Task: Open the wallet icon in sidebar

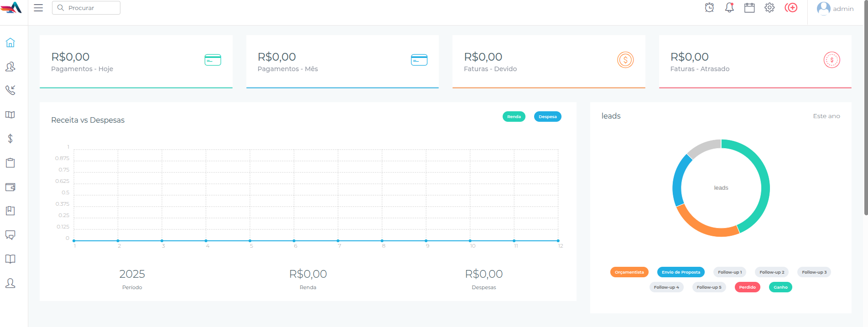Action: [10, 187]
